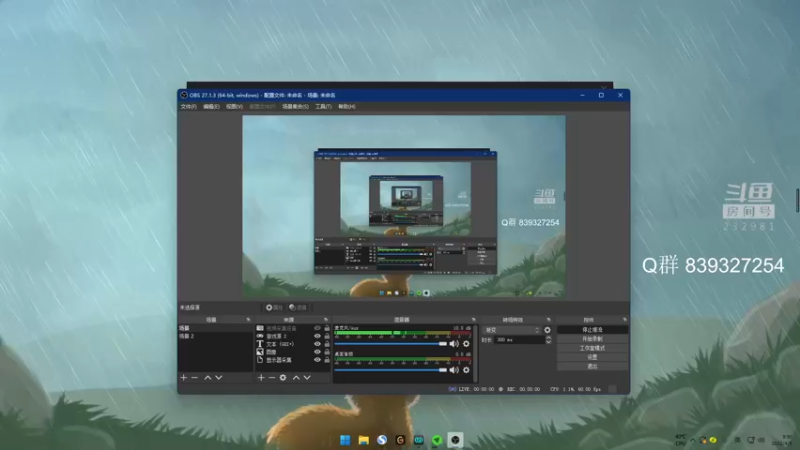Open settings gear for 麦克风/Aux audio
Viewport: 800px width, 450px height.
click(466, 344)
